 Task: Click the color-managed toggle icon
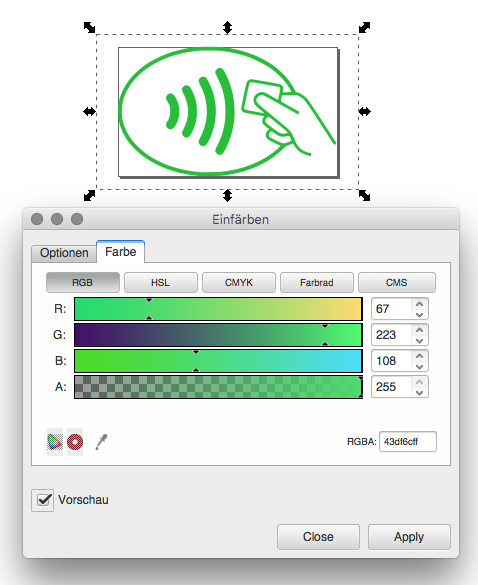coord(55,442)
